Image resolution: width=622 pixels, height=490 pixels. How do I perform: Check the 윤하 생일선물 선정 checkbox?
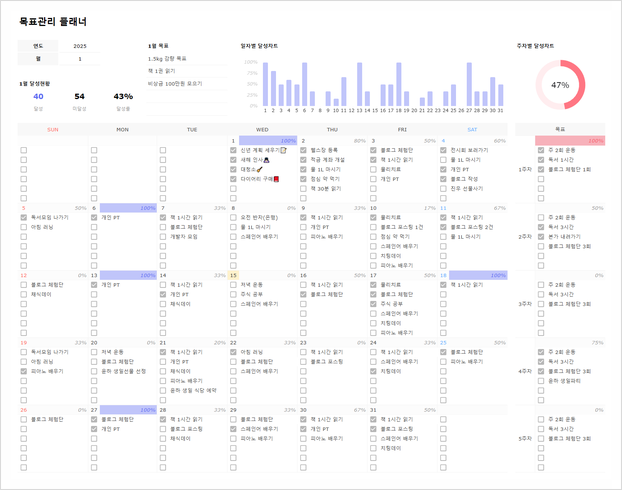(x=94, y=371)
